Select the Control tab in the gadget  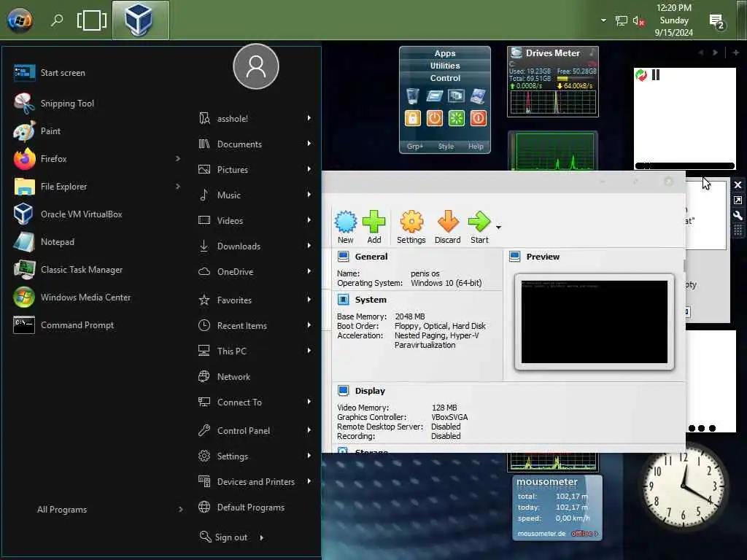445,78
